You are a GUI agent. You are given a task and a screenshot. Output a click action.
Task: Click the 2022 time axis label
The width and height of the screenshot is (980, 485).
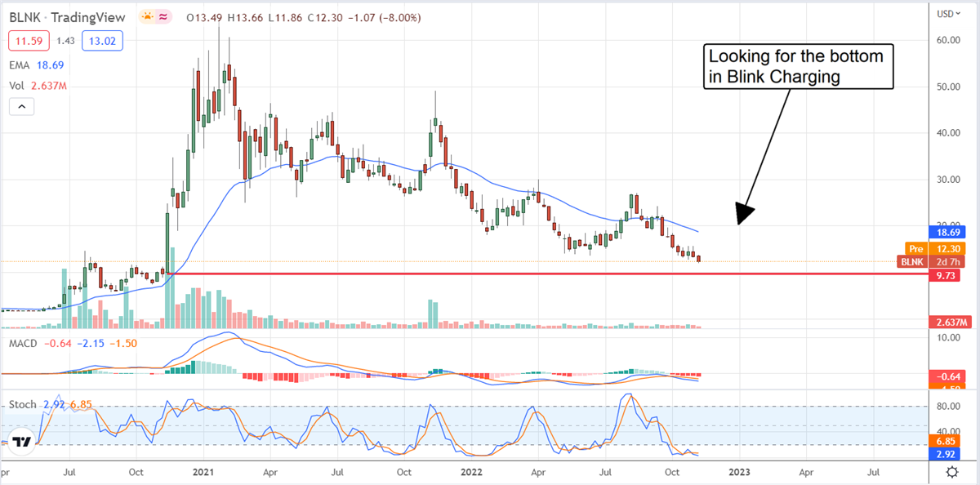pos(472,472)
